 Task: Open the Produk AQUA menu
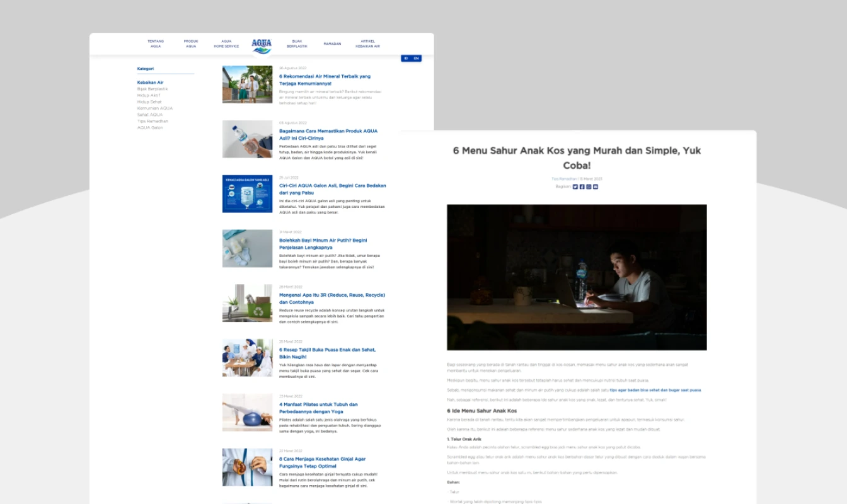point(191,43)
